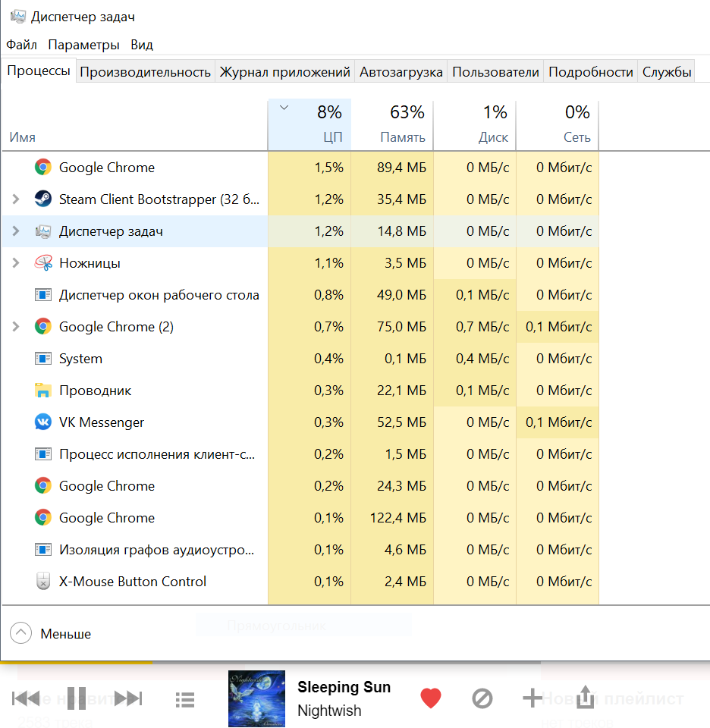Expand the Диспетчер задач process group
This screenshot has width=710, height=728.
(16, 231)
